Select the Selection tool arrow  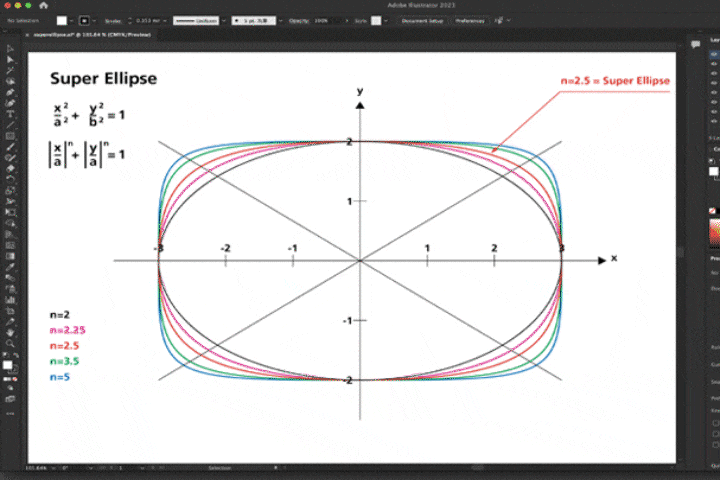[10, 48]
